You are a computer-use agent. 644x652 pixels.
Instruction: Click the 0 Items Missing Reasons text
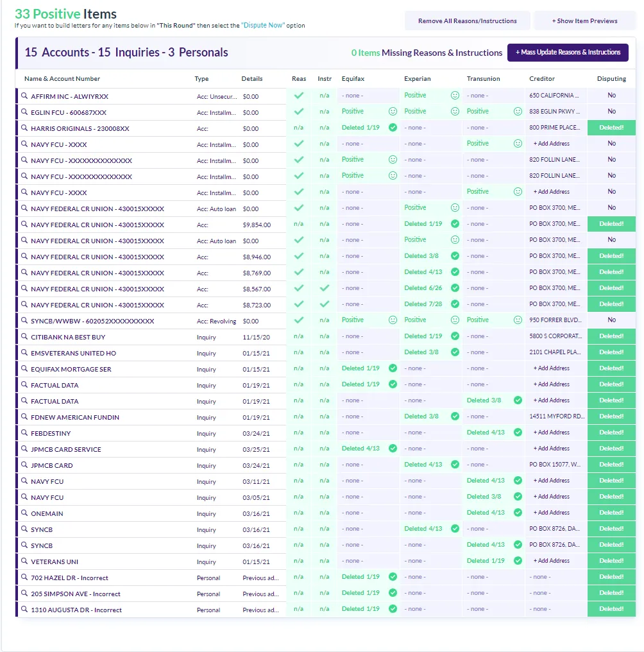pos(427,53)
